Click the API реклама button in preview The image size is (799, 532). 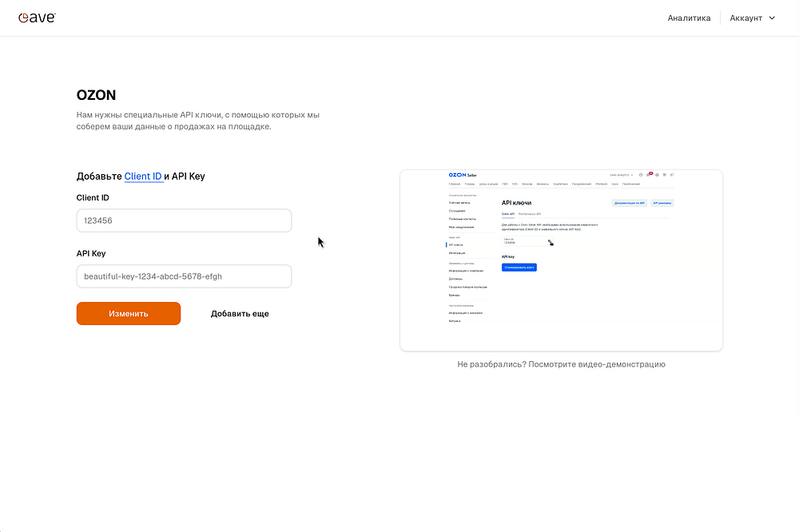[x=662, y=203]
